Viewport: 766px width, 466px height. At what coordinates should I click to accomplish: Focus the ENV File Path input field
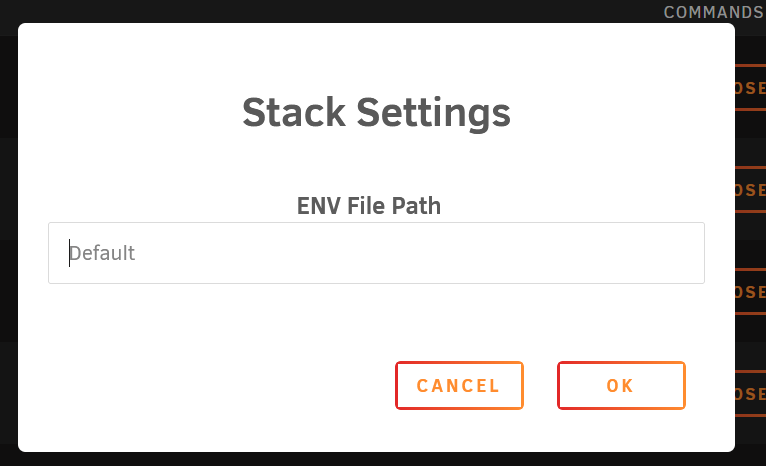[x=376, y=253]
